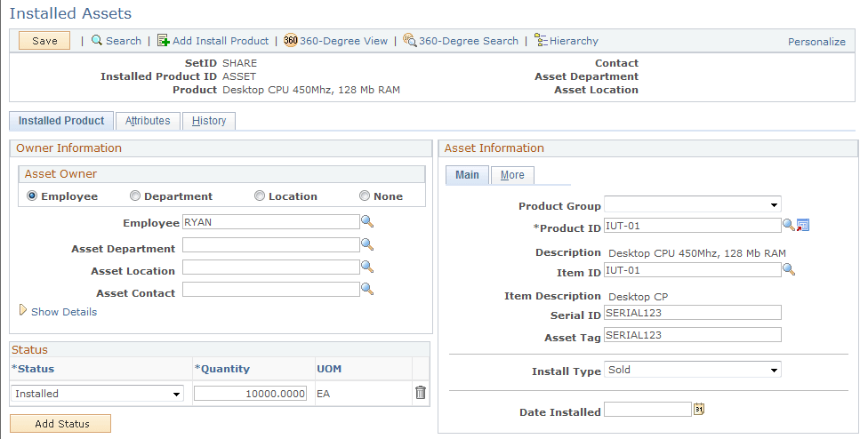
Task: Switch to the Installed Product tab
Action: [x=61, y=121]
